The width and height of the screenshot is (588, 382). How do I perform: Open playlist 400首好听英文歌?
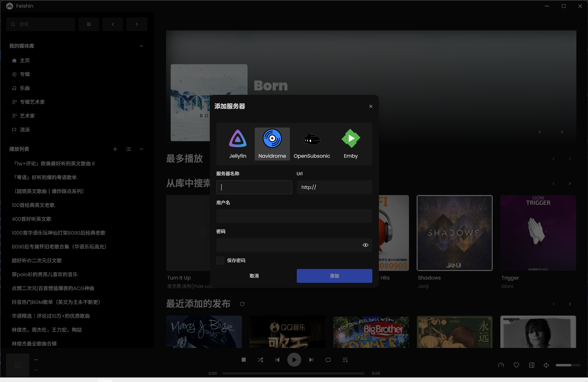[x=31, y=219]
